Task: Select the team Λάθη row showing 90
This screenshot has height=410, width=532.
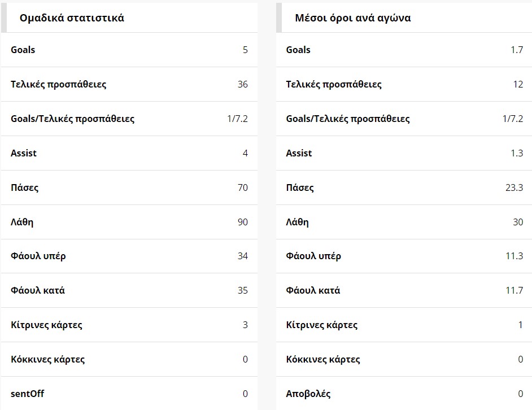Action: point(129,222)
